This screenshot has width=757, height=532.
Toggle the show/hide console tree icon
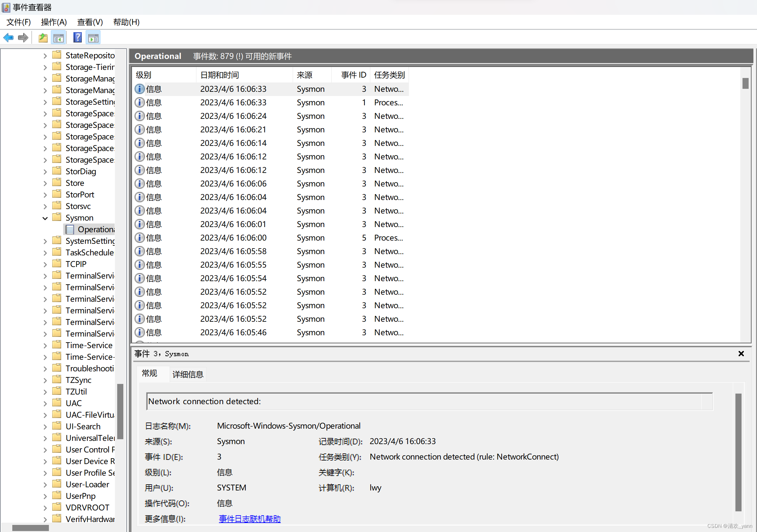59,38
